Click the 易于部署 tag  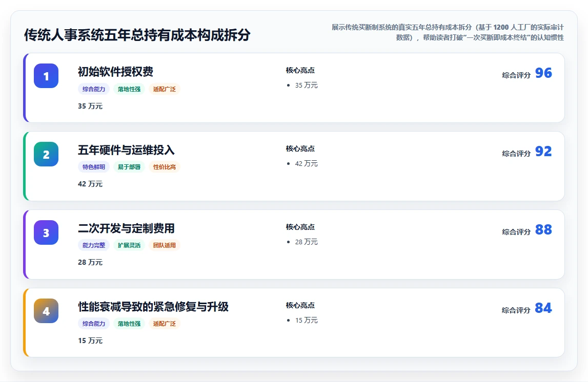coord(129,167)
